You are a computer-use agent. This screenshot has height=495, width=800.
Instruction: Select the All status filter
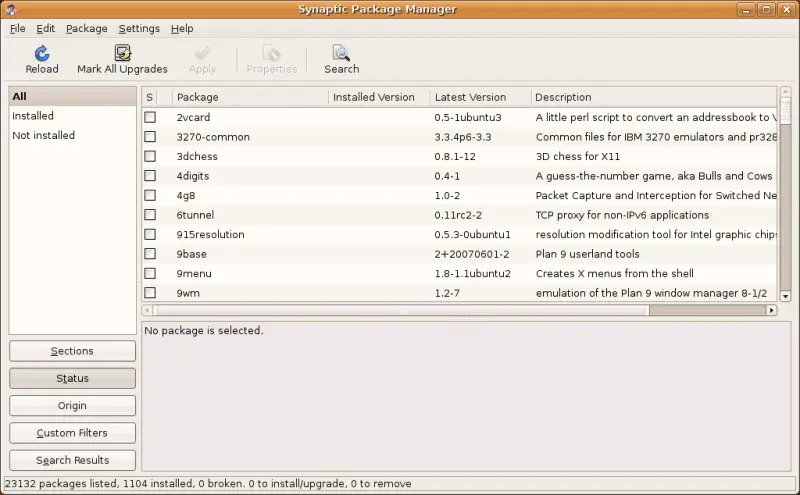pyautogui.click(x=72, y=96)
